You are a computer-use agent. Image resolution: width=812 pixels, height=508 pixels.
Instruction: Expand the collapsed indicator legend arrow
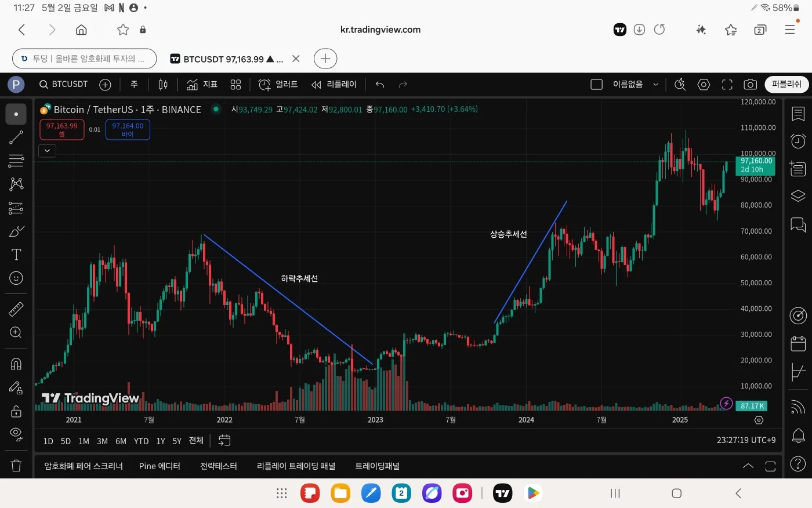coord(47,151)
